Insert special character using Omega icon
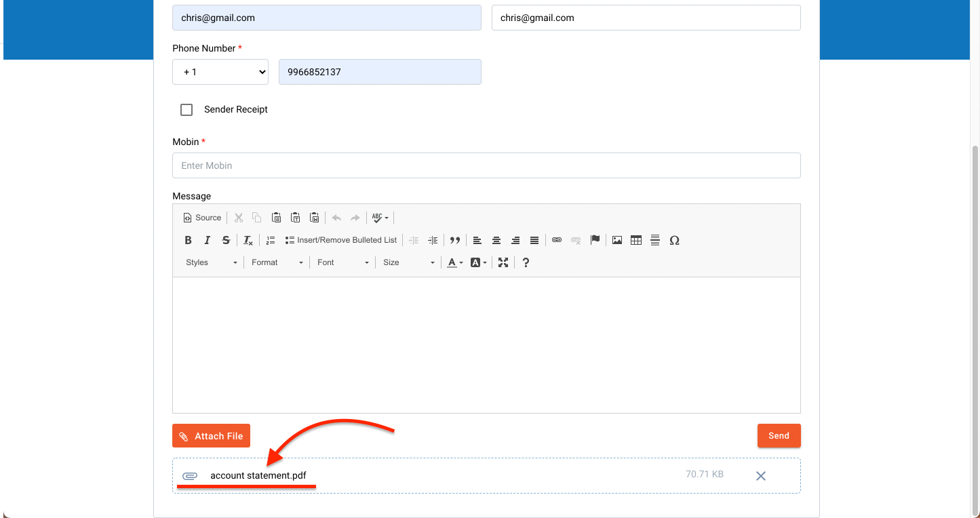The width and height of the screenshot is (980, 518). [x=674, y=240]
